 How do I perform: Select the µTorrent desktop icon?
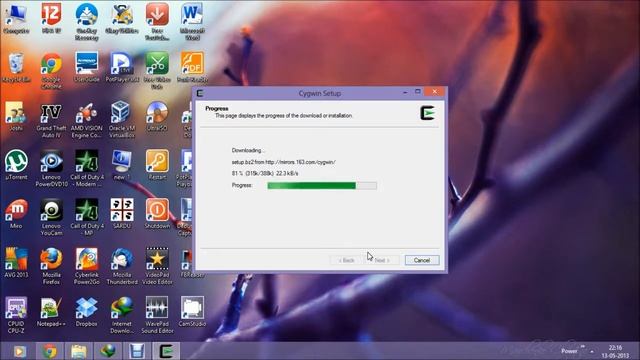point(16,165)
